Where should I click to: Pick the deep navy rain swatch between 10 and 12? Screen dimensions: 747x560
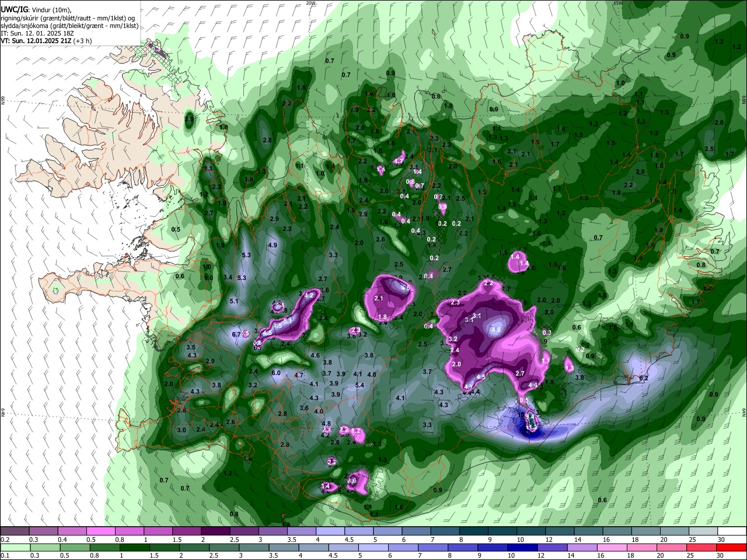tap(521, 547)
